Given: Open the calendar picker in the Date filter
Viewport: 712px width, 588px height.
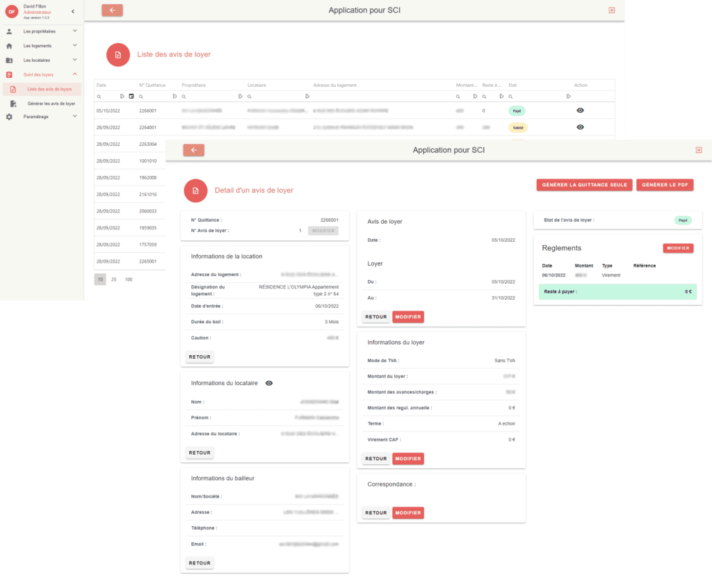Looking at the screenshot, I should click(x=131, y=97).
